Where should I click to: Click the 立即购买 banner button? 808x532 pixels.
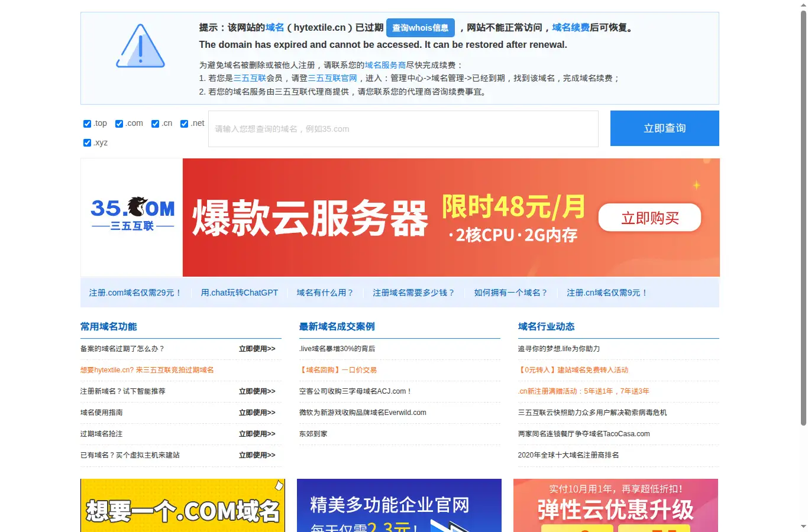649,218
